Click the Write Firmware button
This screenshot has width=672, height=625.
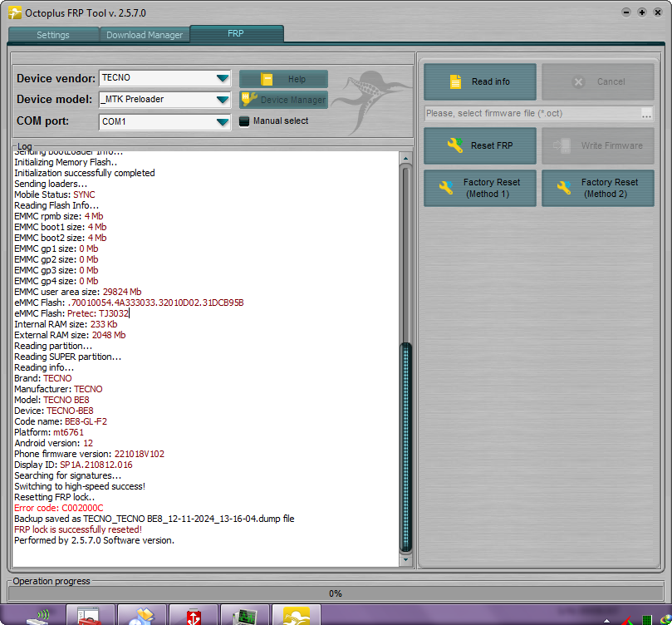click(x=598, y=145)
